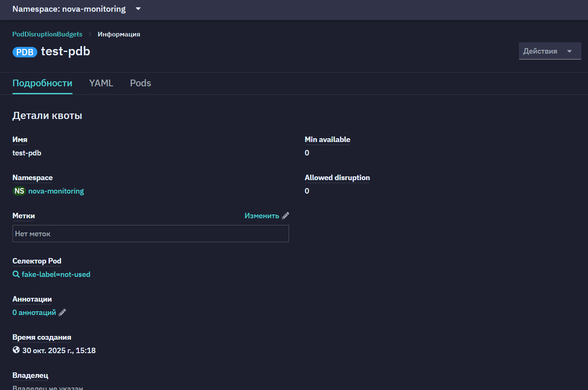Click the name value test-pdb under Имя
The height and width of the screenshot is (390, 588).
point(27,153)
